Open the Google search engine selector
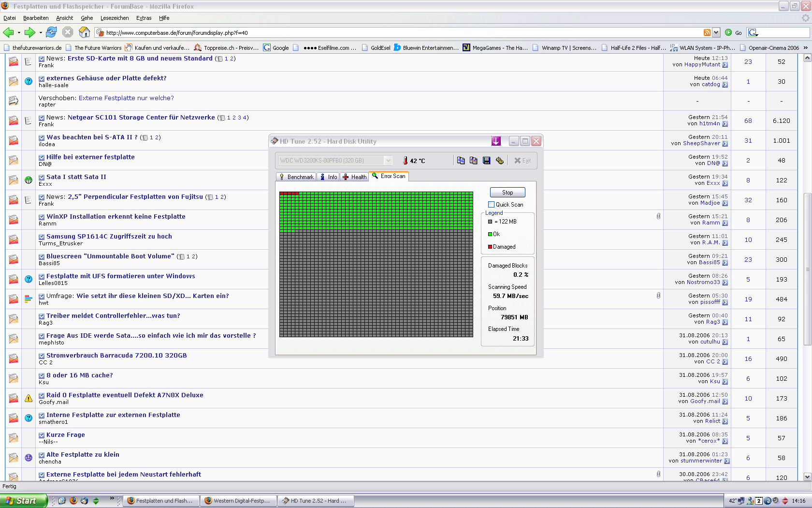 [753, 32]
